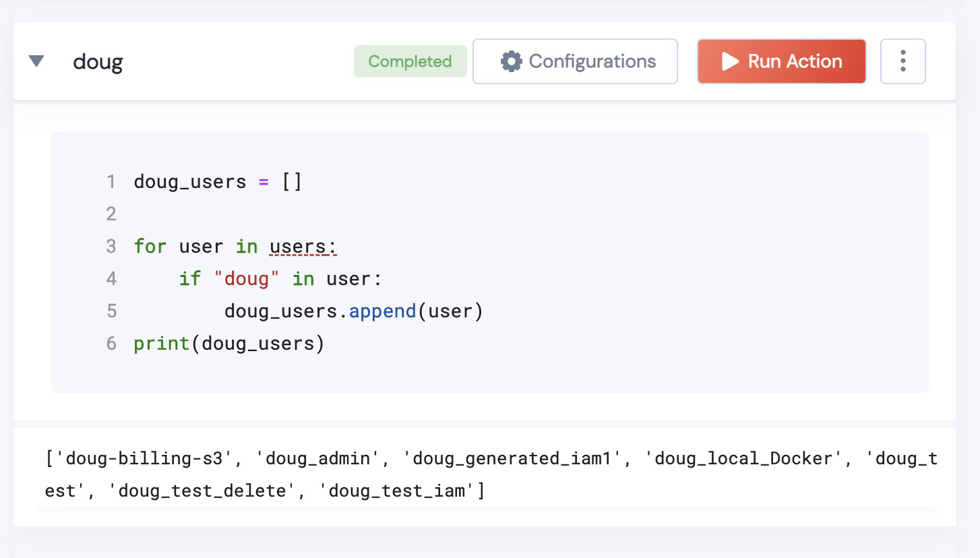Click line number 1 in the gutter
Screen dimensions: 980x558
point(111,182)
